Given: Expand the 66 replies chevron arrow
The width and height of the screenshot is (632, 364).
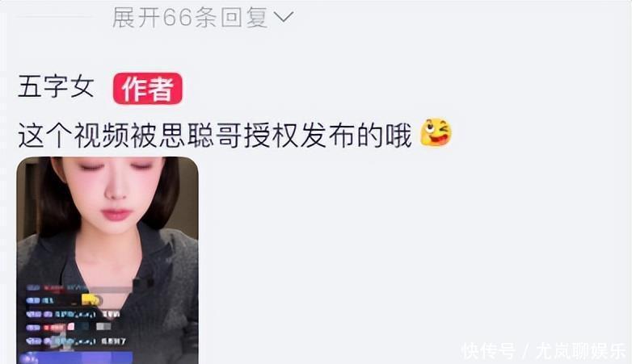Looking at the screenshot, I should coord(284,17).
